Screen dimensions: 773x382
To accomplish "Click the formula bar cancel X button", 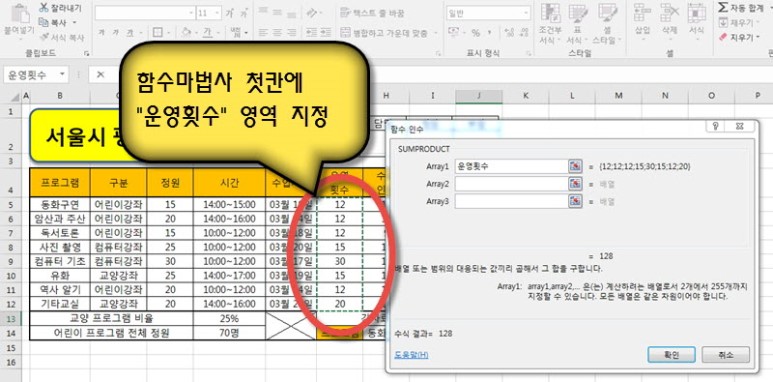I will click(x=101, y=74).
